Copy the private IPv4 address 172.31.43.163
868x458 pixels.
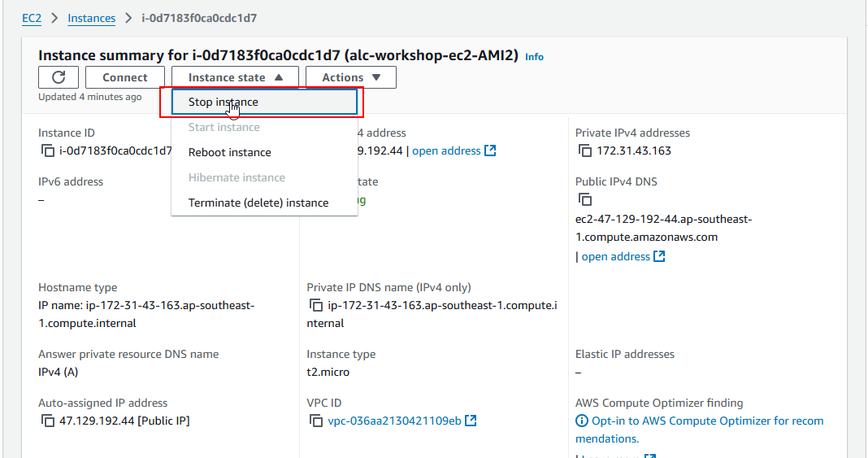(585, 151)
